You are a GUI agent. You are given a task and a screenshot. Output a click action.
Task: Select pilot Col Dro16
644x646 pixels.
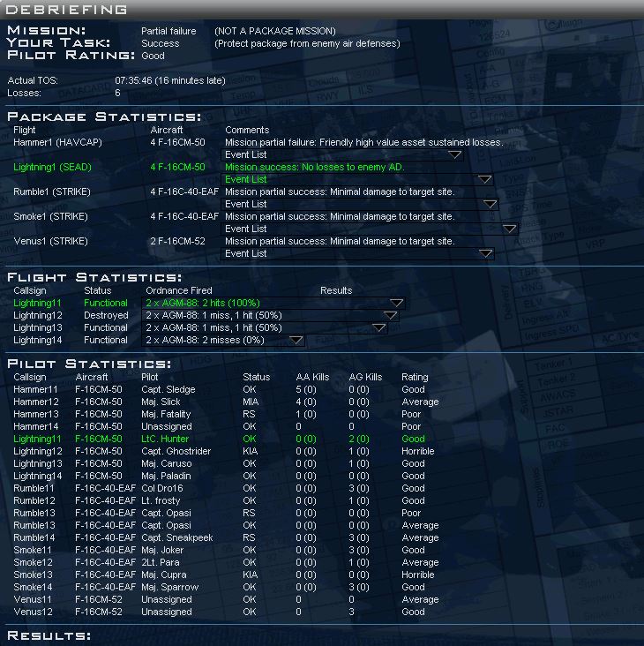tap(162, 489)
